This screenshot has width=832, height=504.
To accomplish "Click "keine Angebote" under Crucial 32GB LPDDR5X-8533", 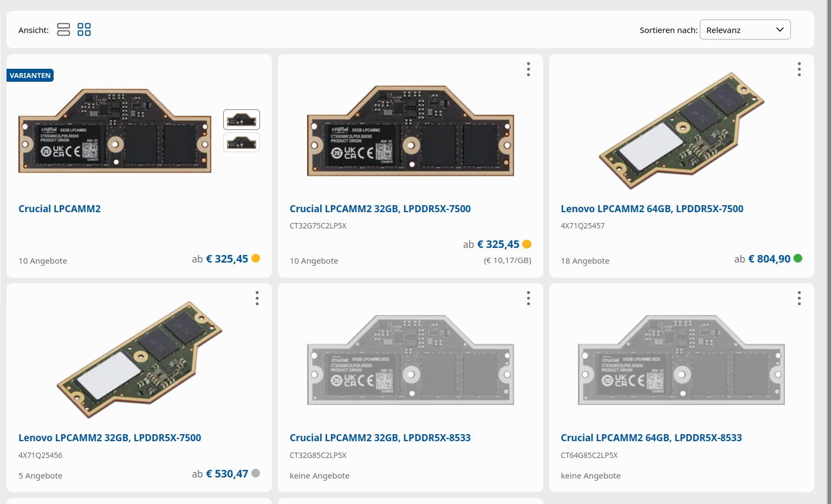I will pos(320,476).
